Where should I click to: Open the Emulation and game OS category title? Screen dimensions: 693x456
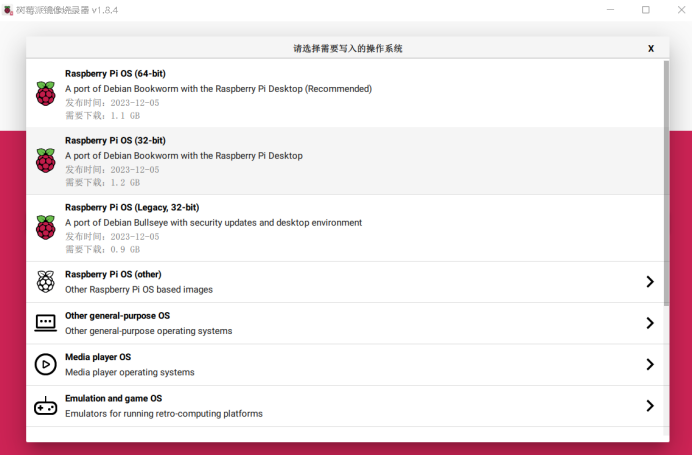pos(114,399)
